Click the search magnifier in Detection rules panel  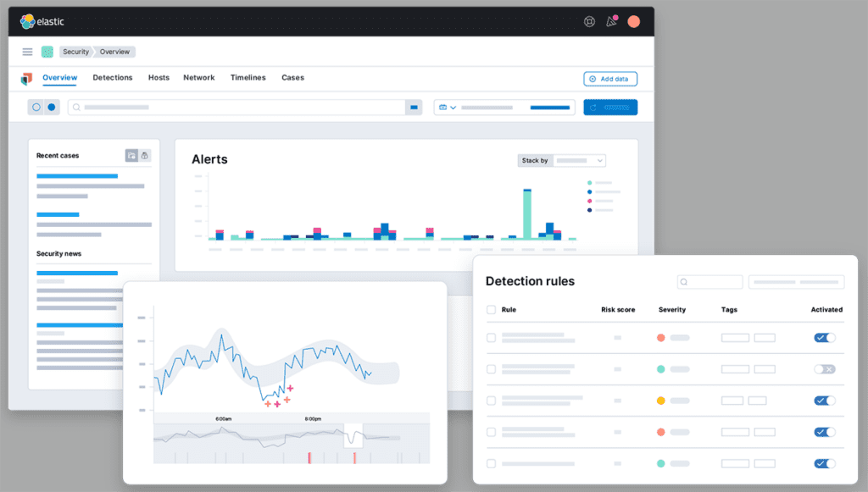point(683,281)
